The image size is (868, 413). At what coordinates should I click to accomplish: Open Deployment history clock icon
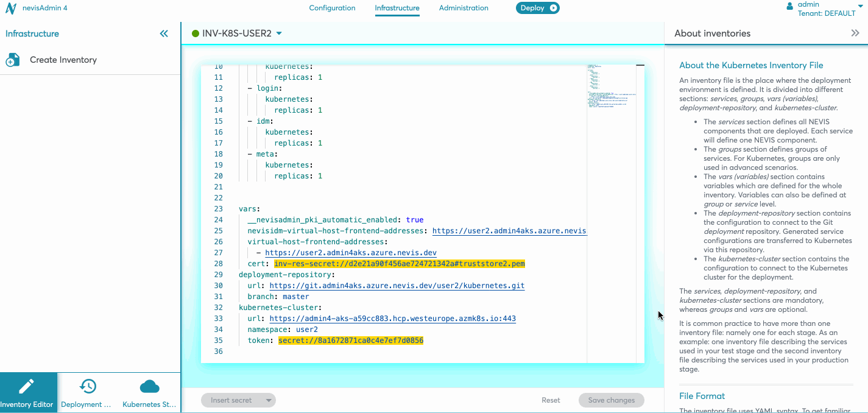pos(88,386)
